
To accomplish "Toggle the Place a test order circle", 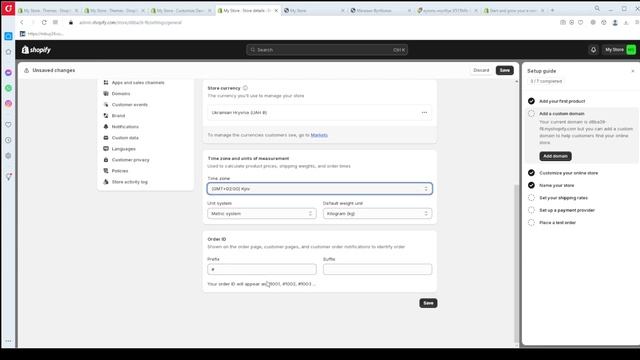I will (531, 222).
